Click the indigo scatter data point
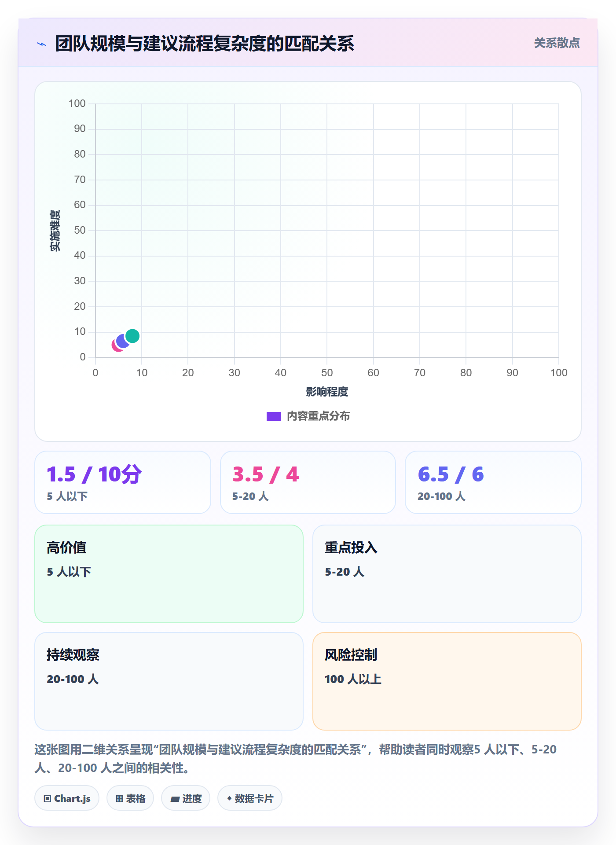Viewport: 616px width, 845px height. [122, 342]
